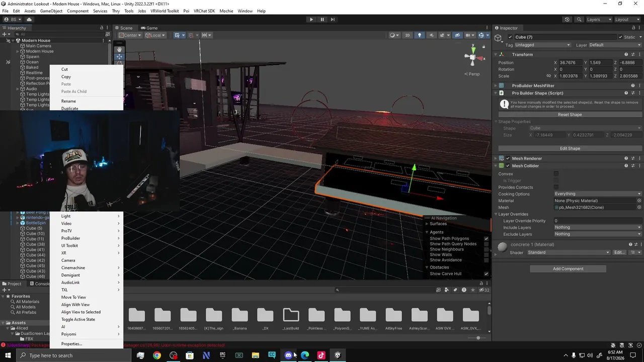Click the Pause button

point(322,20)
